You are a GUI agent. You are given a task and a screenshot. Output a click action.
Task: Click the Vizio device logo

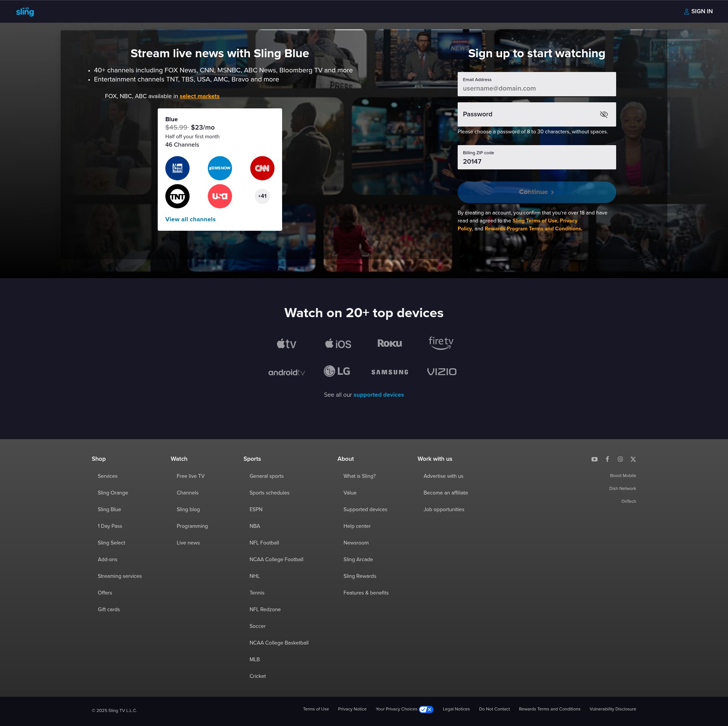pos(442,372)
